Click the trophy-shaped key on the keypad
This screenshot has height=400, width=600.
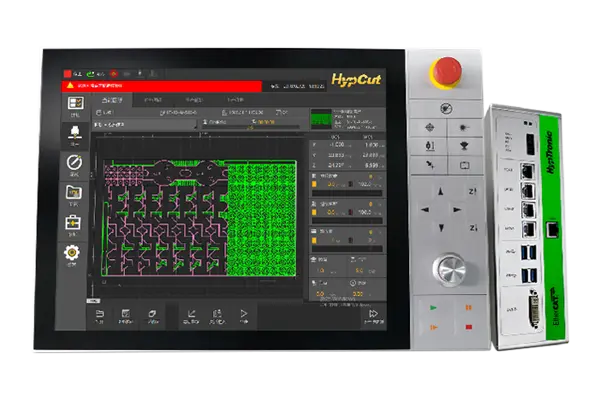(x=465, y=146)
